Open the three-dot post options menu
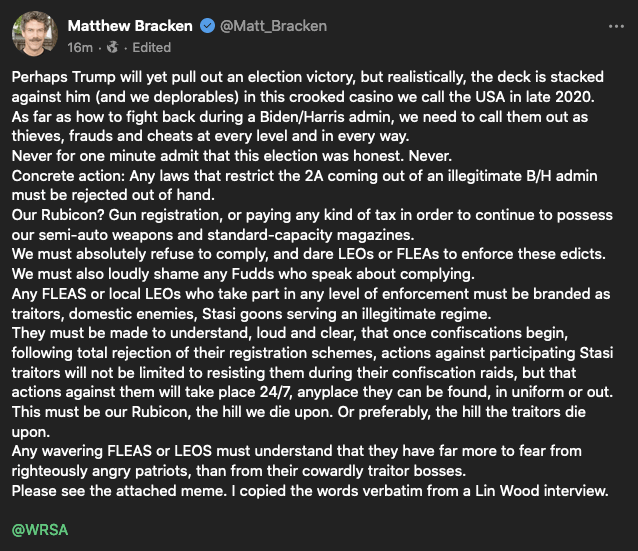This screenshot has width=638, height=551. pos(615,26)
